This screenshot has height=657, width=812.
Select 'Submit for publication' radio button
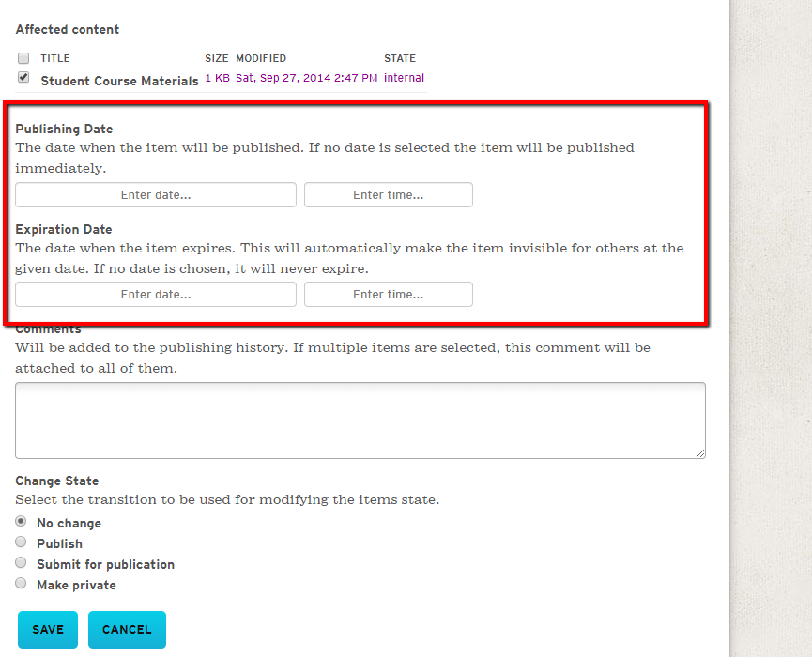(22, 563)
